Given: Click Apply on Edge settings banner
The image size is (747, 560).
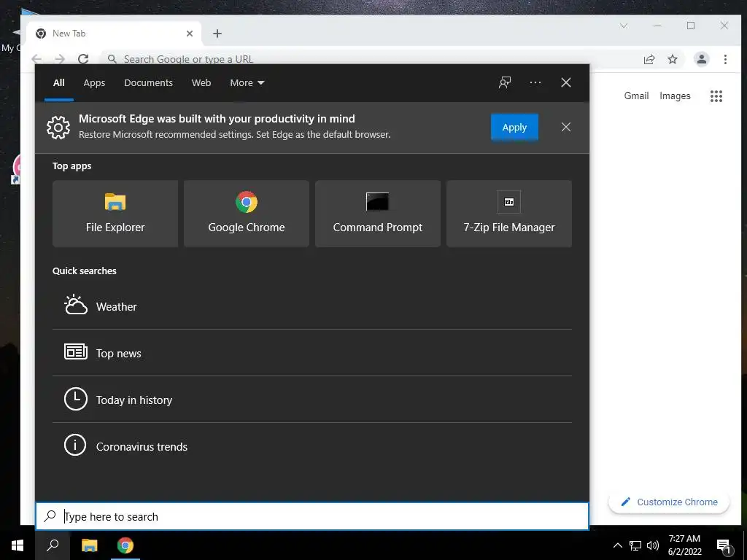Looking at the screenshot, I should pyautogui.click(x=514, y=127).
